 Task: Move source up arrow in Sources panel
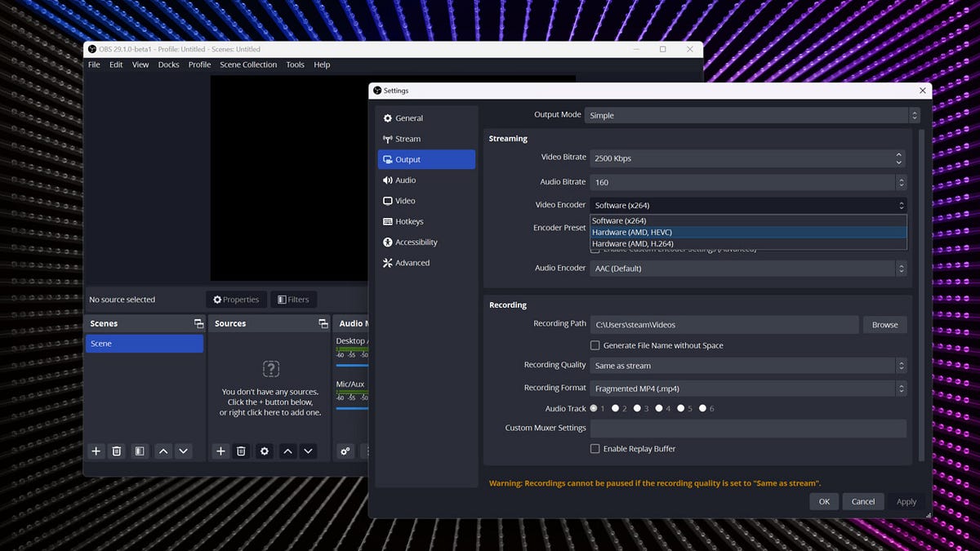(287, 451)
